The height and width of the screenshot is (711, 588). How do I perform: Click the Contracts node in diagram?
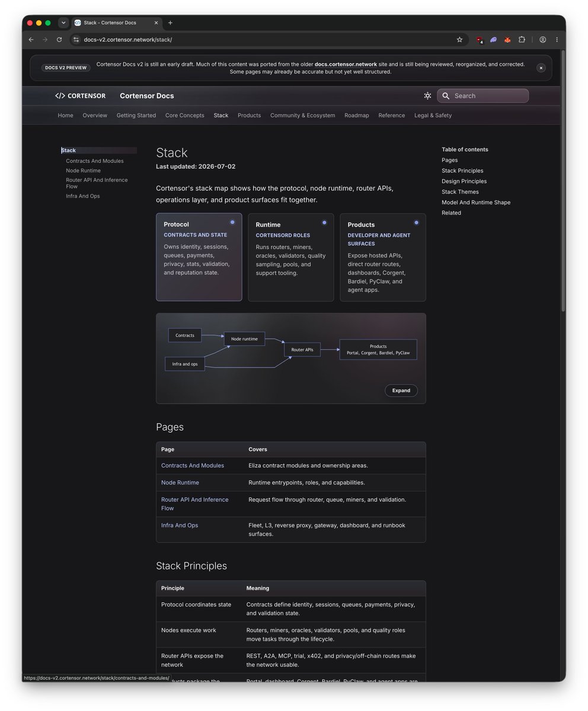[185, 335]
